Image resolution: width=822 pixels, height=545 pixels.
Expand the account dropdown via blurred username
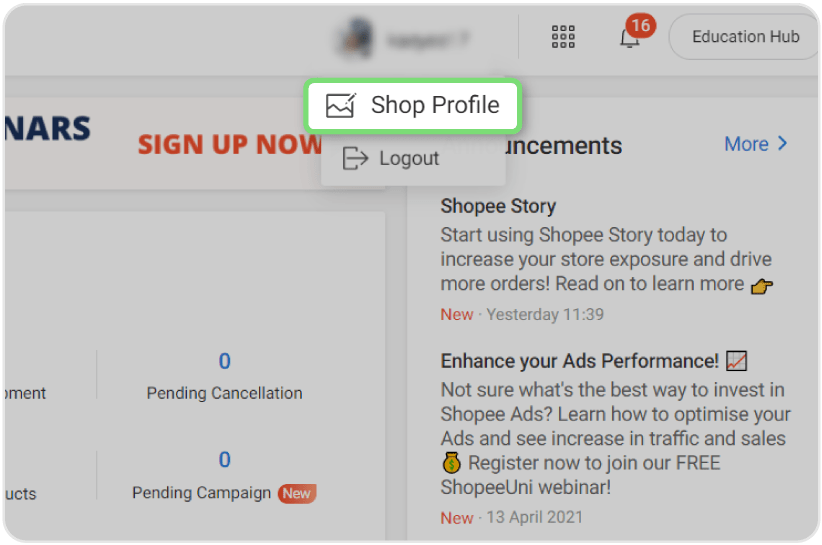pyautogui.click(x=428, y=39)
